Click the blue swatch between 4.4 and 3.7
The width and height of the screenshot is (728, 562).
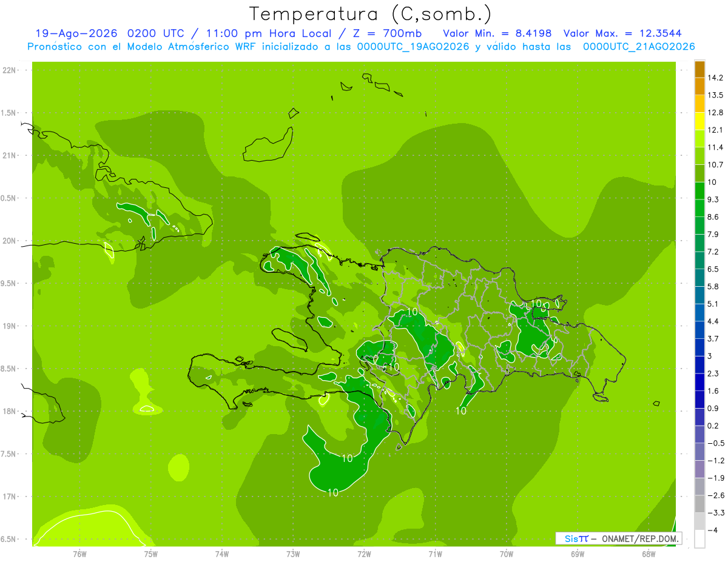(x=699, y=330)
